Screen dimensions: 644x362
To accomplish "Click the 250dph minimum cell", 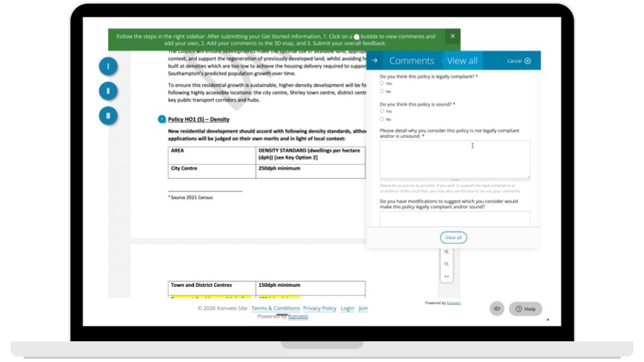I will (311, 172).
